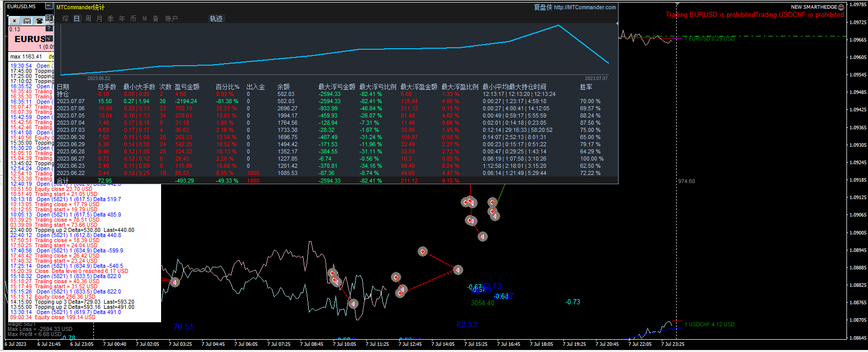Click the 盈亏金额 profit amount column header
Viewport: 868px width, 352px height.
(187, 87)
